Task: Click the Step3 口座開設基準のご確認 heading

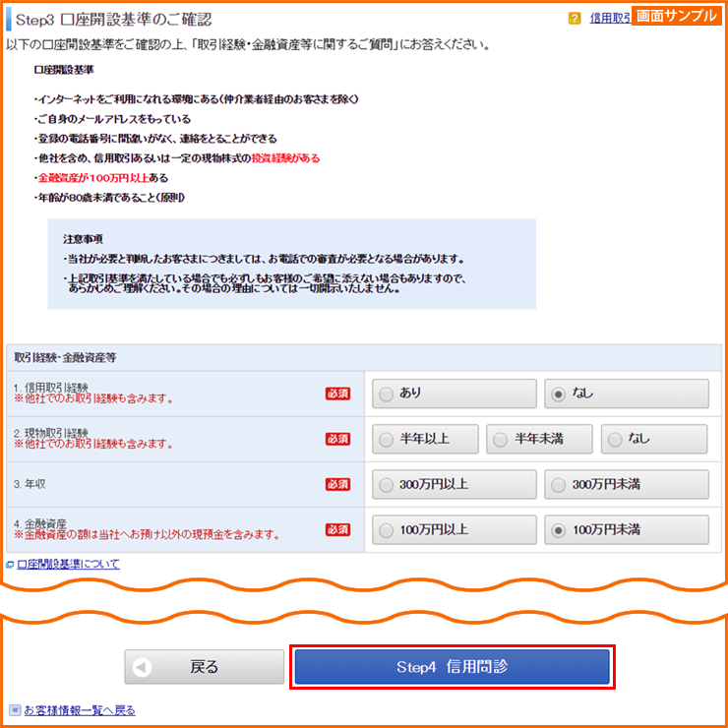Action: coord(114,20)
